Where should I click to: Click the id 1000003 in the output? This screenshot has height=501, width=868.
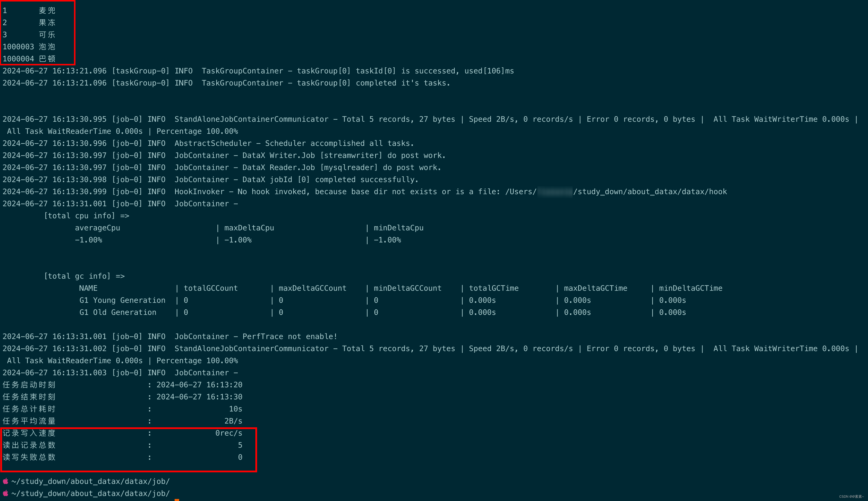(18, 47)
